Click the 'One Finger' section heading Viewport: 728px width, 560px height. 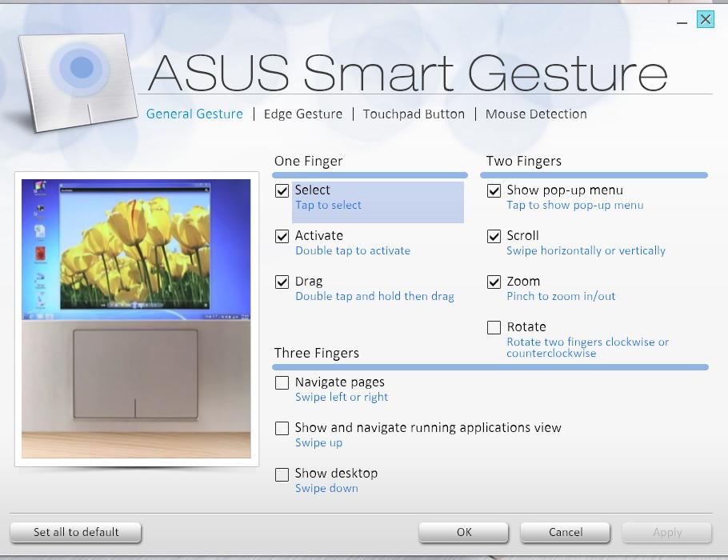tap(308, 161)
